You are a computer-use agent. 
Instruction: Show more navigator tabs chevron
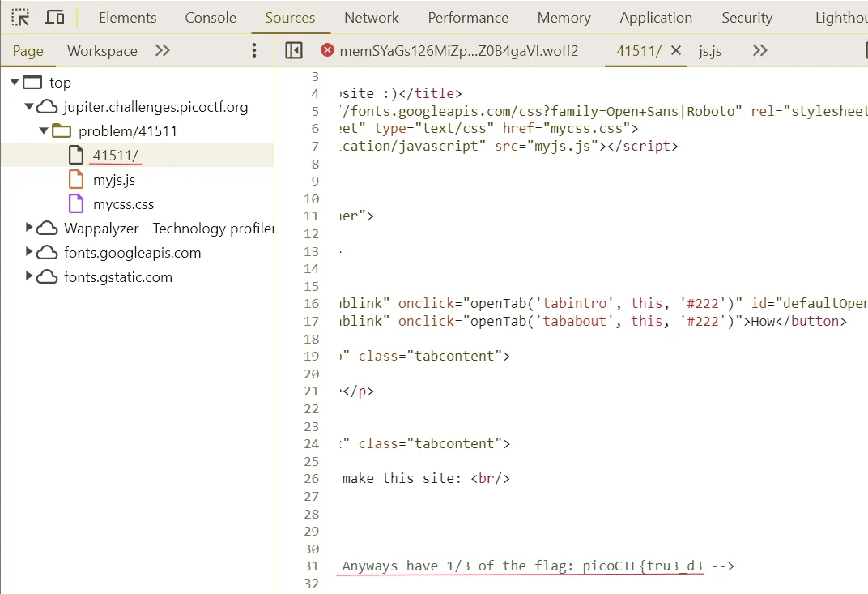[x=162, y=50]
